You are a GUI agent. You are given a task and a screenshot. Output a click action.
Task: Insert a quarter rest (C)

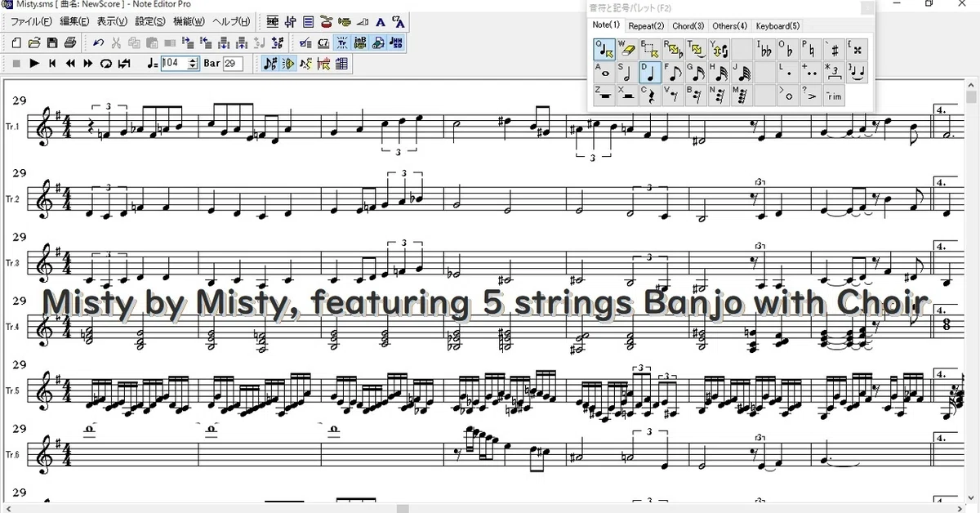[650, 95]
